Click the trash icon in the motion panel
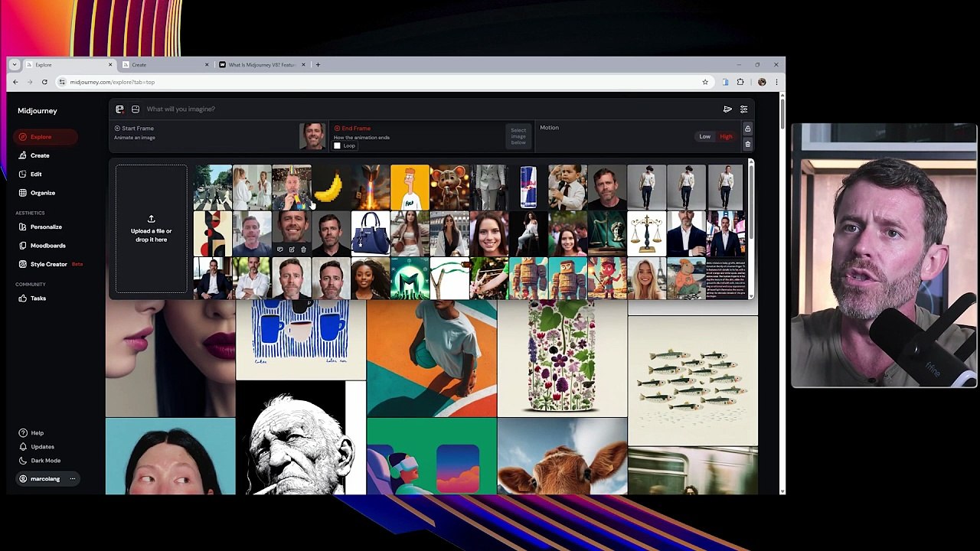The image size is (980, 551). 747,145
